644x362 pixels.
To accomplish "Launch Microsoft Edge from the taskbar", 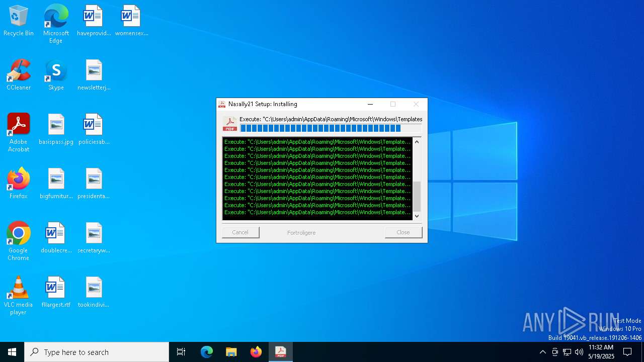I will pyautogui.click(x=207, y=352).
